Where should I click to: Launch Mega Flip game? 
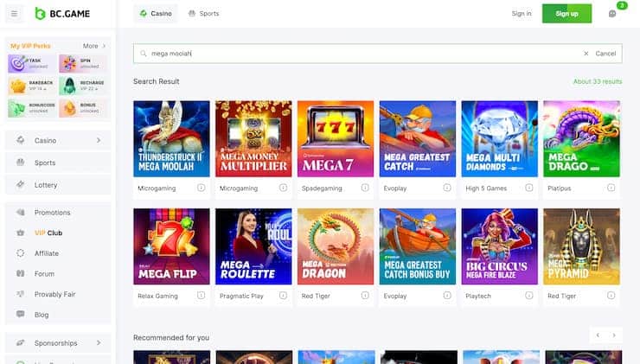tap(171, 246)
